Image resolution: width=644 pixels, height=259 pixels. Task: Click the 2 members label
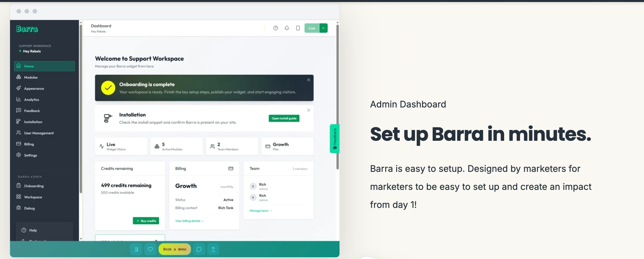pos(300,169)
